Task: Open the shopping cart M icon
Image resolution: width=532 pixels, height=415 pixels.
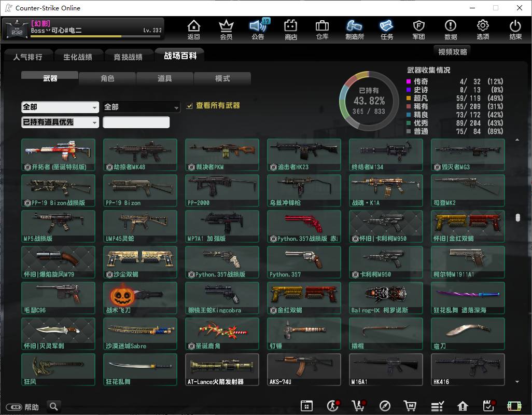Action: 410,406
